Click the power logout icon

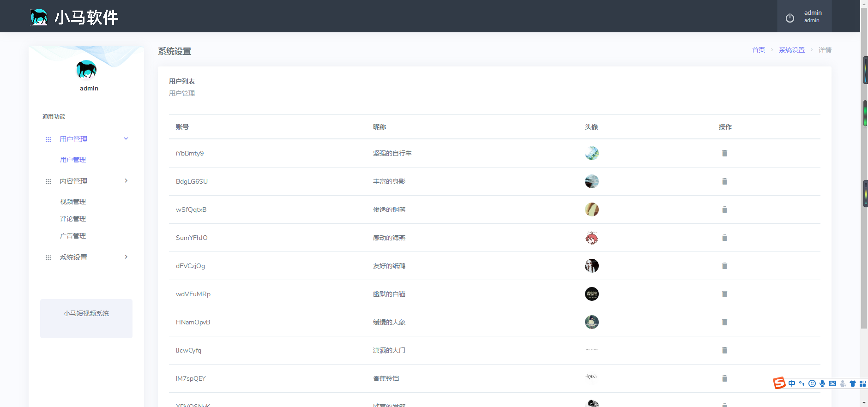click(x=790, y=18)
